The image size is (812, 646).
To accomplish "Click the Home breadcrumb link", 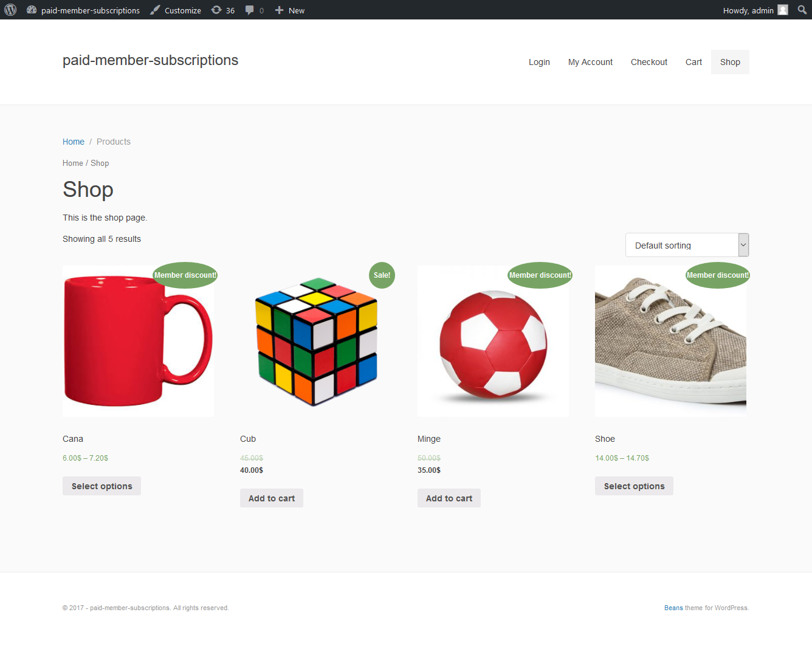I will 74,142.
